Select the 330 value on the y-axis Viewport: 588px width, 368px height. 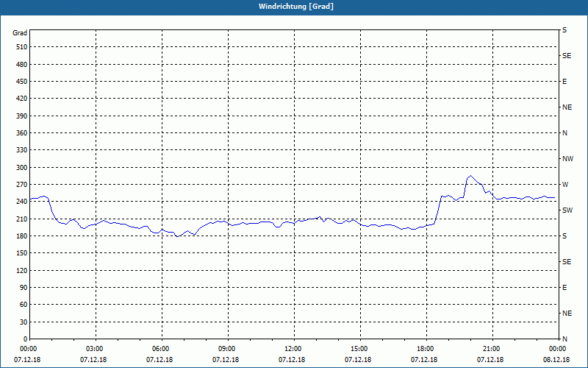point(22,150)
